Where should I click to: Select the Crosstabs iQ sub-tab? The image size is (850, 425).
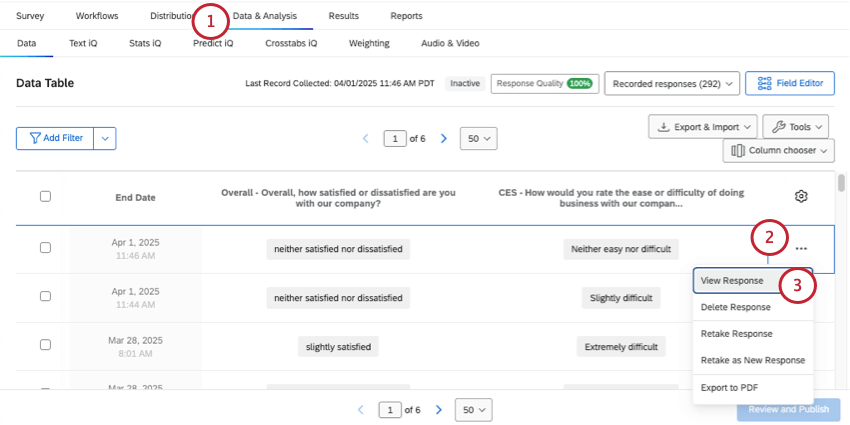(x=291, y=43)
